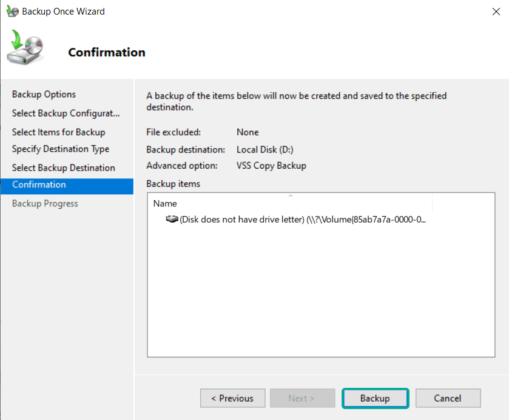Cancel the backup wizard
509x420 pixels.
(448, 398)
